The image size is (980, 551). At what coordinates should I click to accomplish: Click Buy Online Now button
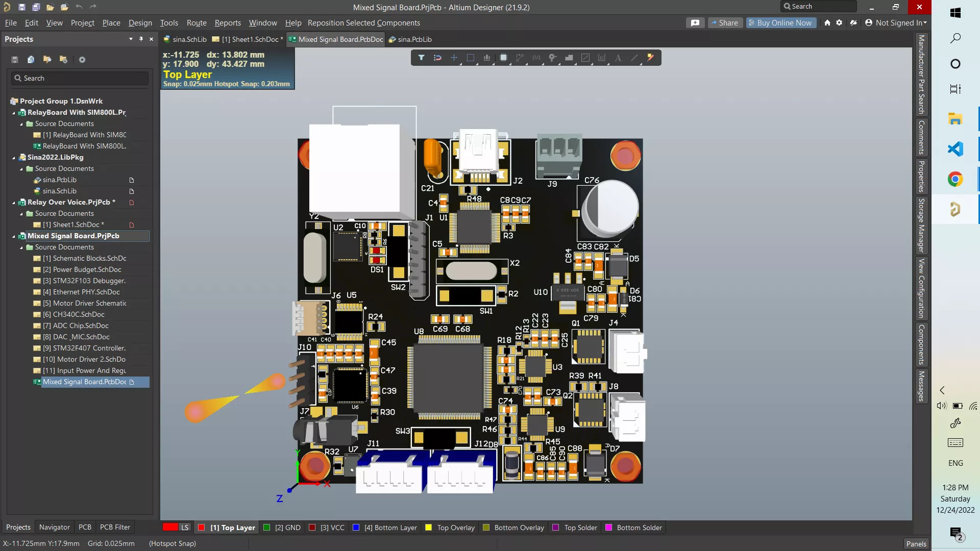[x=781, y=23]
